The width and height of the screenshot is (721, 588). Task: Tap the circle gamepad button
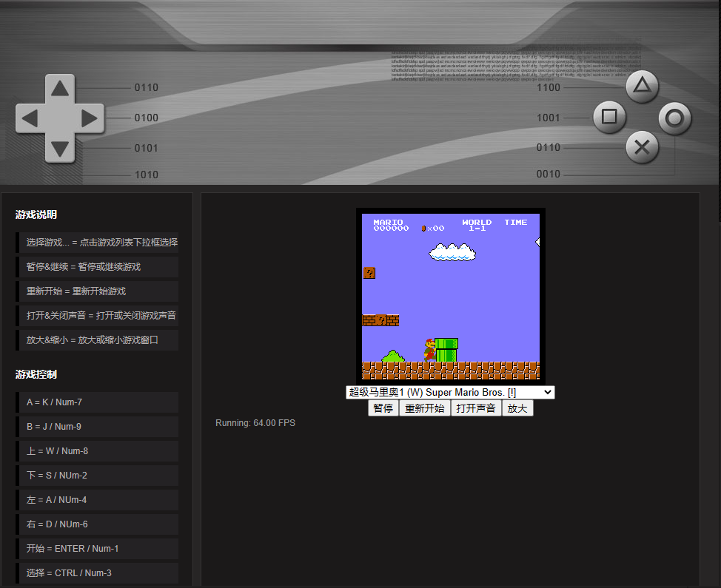pyautogui.click(x=674, y=118)
